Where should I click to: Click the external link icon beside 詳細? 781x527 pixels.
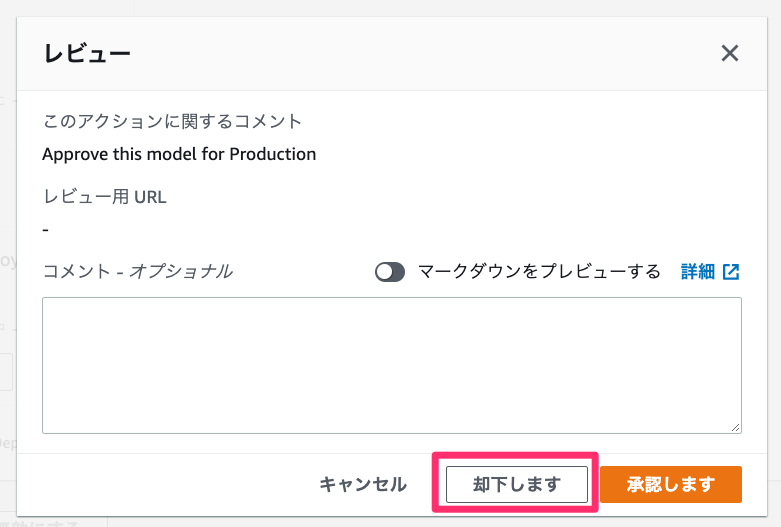click(x=731, y=271)
